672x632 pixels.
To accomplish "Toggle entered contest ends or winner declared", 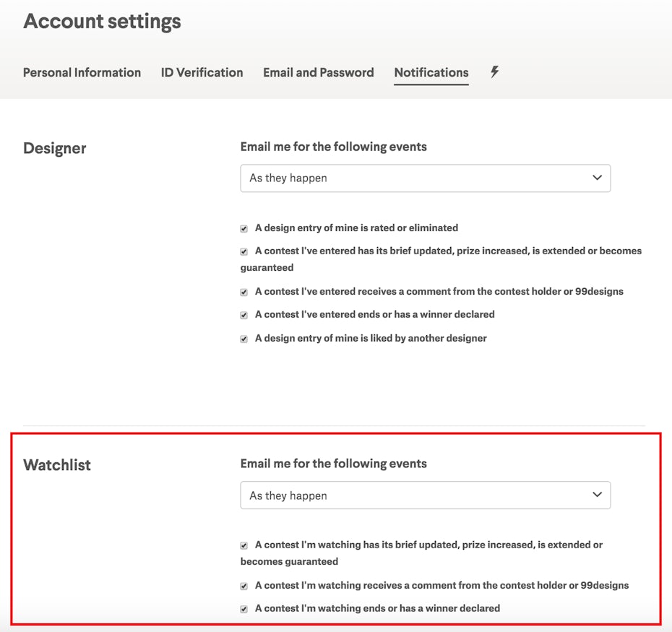I will 244,316.
